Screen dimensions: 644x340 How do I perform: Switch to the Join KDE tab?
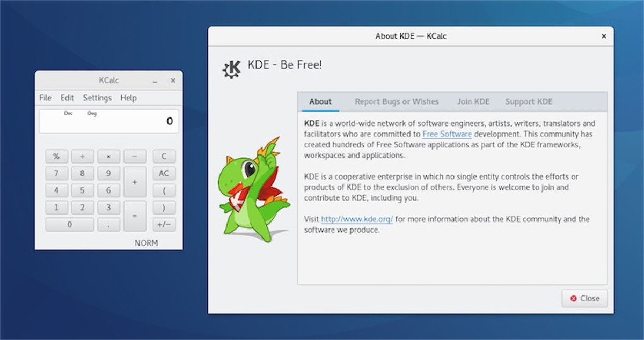(x=473, y=101)
